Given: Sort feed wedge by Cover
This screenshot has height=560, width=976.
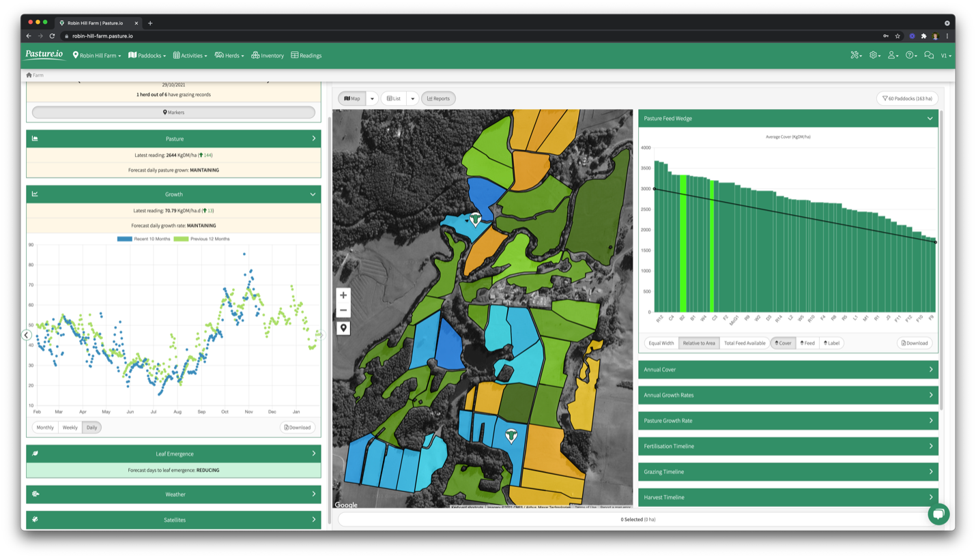Looking at the screenshot, I should coord(783,343).
